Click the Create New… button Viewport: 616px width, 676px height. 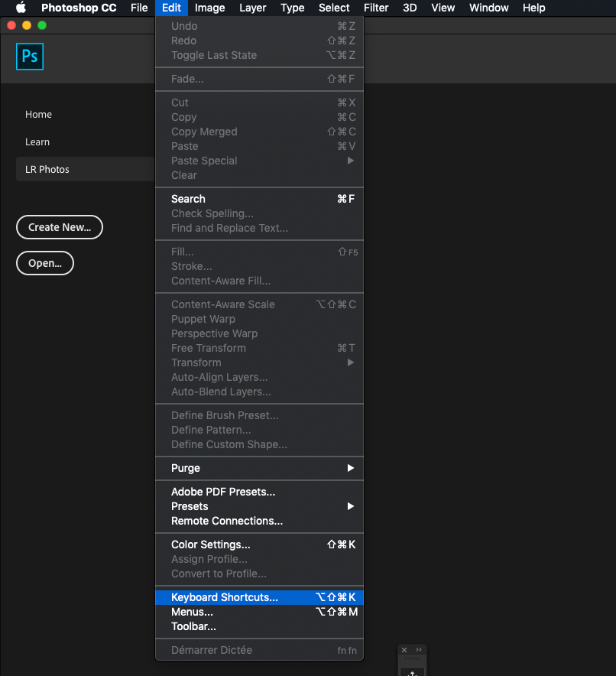point(60,227)
